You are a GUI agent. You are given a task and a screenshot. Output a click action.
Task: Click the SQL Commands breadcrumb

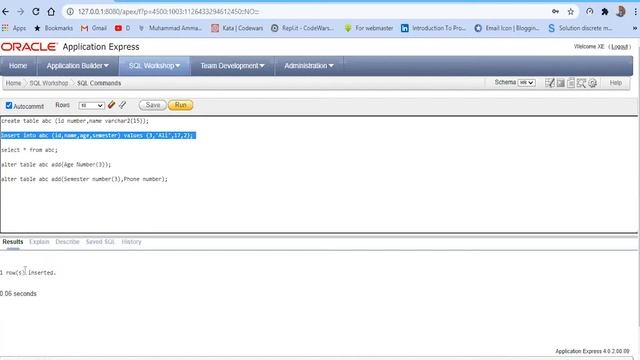(99, 83)
